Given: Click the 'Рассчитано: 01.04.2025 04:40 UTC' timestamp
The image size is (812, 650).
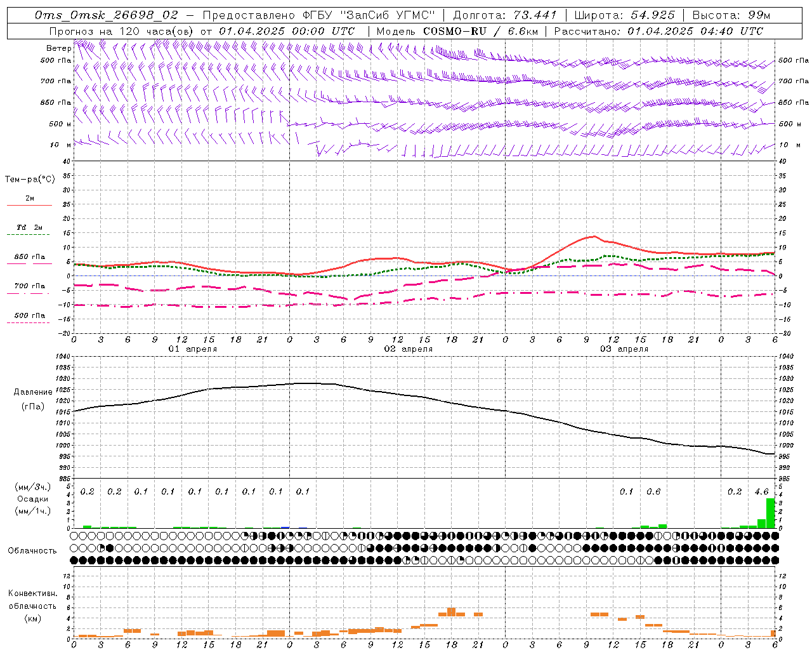Looking at the screenshot, I should [658, 31].
